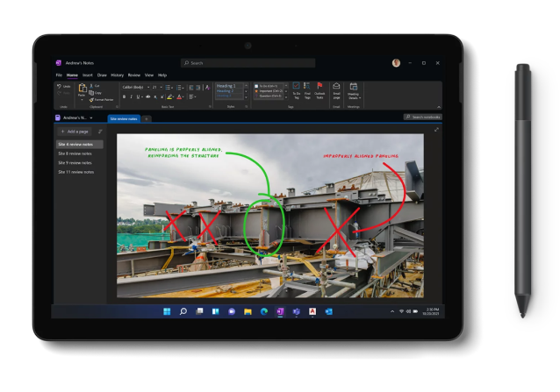Click the font color swatch button
Viewport: 560px width, 392px height.
(x=178, y=97)
